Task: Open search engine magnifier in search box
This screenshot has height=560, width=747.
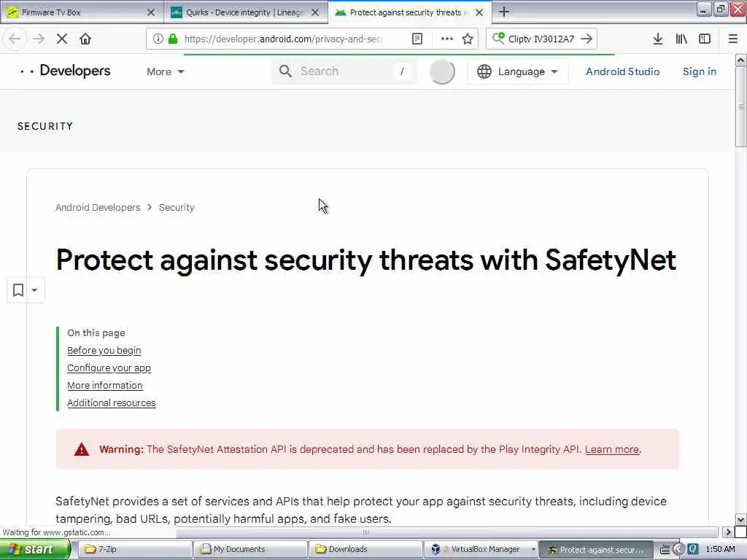Action: tap(498, 38)
